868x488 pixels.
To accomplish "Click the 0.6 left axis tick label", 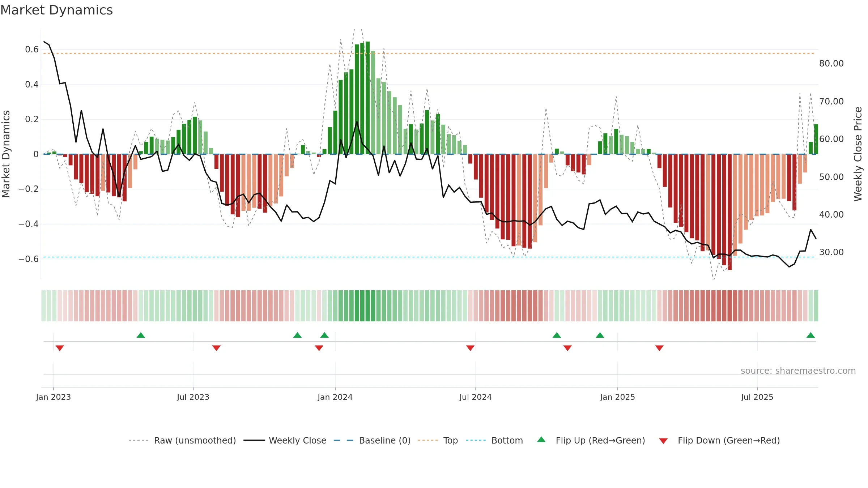I will tap(32, 50).
